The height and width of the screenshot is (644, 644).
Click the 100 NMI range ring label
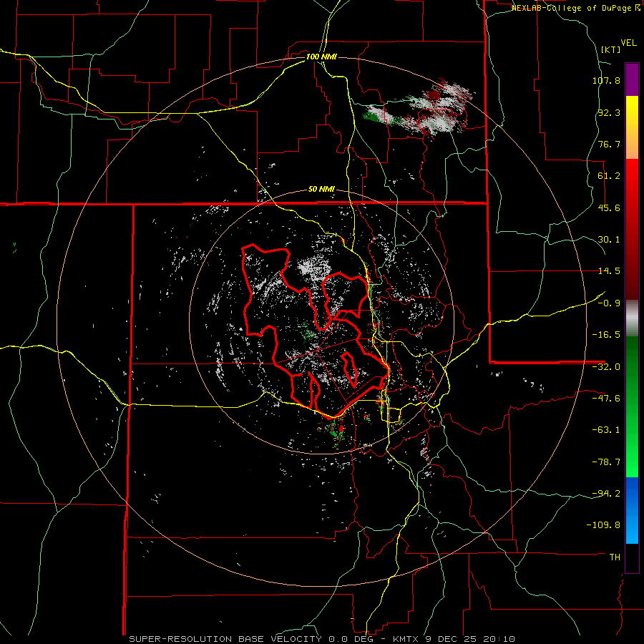point(321,57)
